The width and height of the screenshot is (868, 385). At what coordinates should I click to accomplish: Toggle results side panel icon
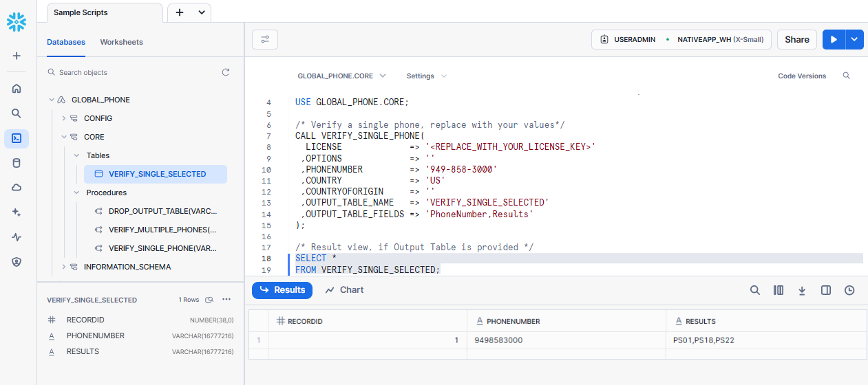(x=826, y=290)
